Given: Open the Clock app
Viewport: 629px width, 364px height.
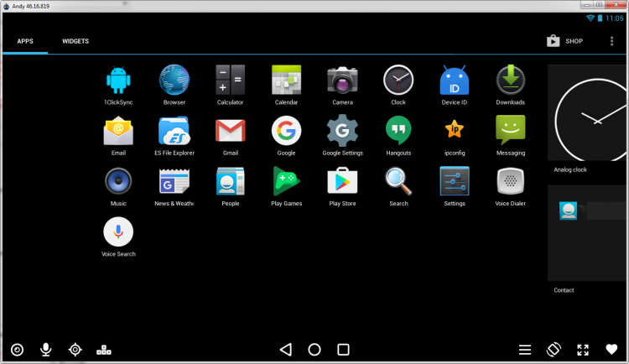Looking at the screenshot, I should (398, 84).
